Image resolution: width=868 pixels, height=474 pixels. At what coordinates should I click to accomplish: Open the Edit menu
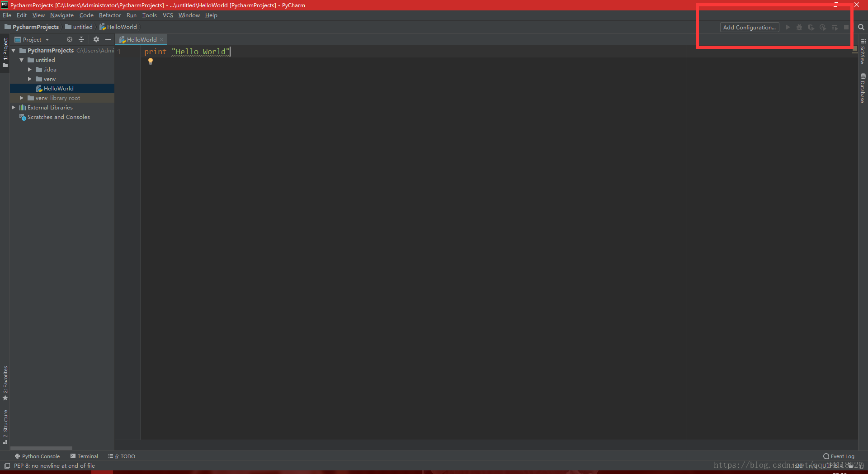(x=22, y=15)
